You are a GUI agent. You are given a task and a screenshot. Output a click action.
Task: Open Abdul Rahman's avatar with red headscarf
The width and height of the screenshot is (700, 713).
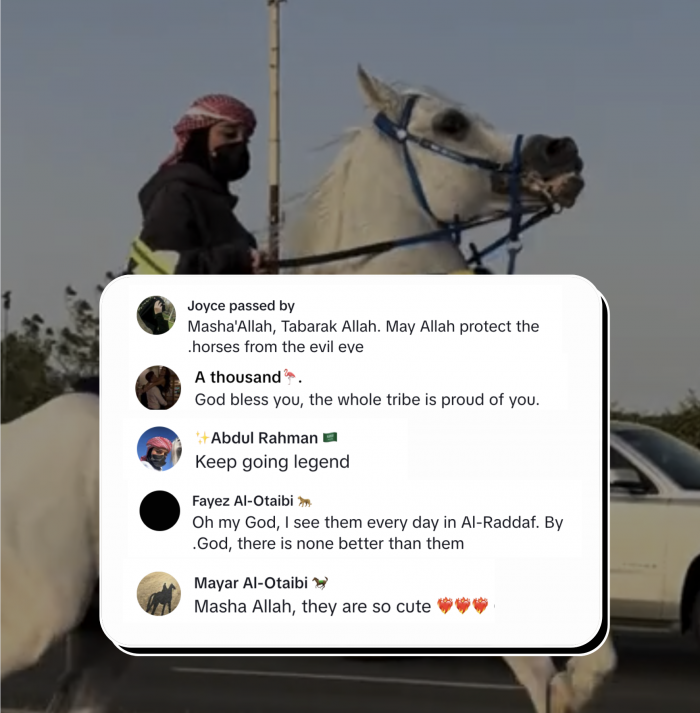pyautogui.click(x=159, y=448)
